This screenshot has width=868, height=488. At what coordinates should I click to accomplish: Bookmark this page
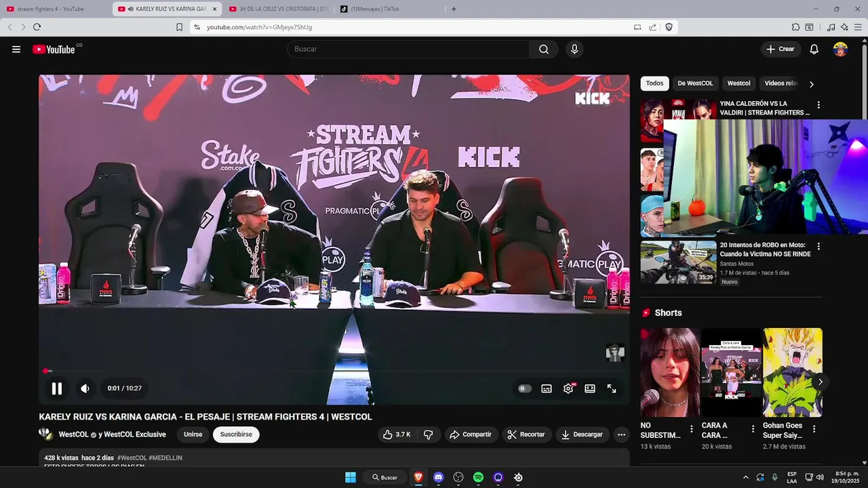click(179, 27)
